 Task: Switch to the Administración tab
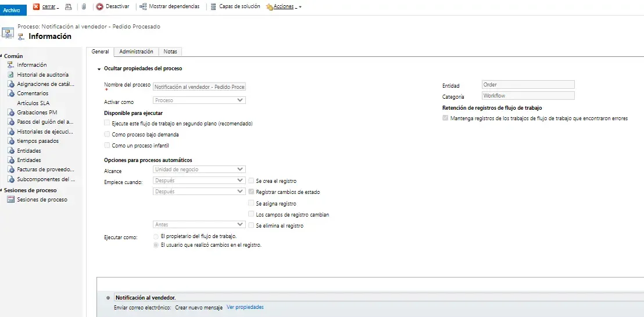pos(136,52)
